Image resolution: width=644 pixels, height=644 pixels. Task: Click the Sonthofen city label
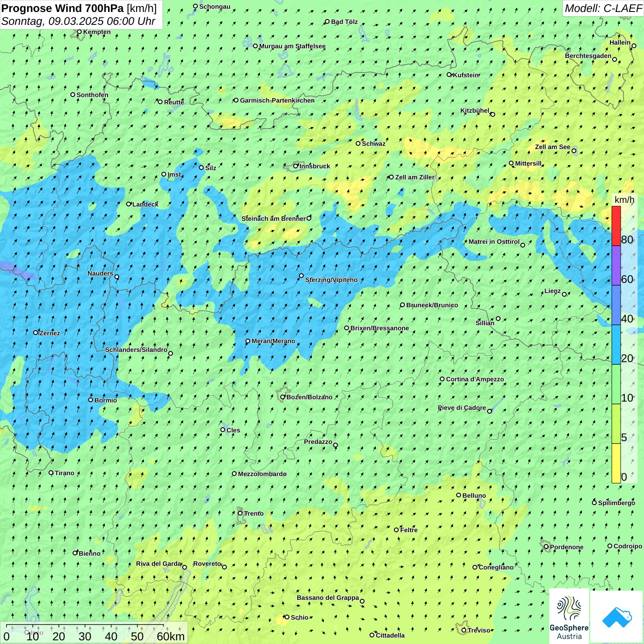tap(92, 95)
